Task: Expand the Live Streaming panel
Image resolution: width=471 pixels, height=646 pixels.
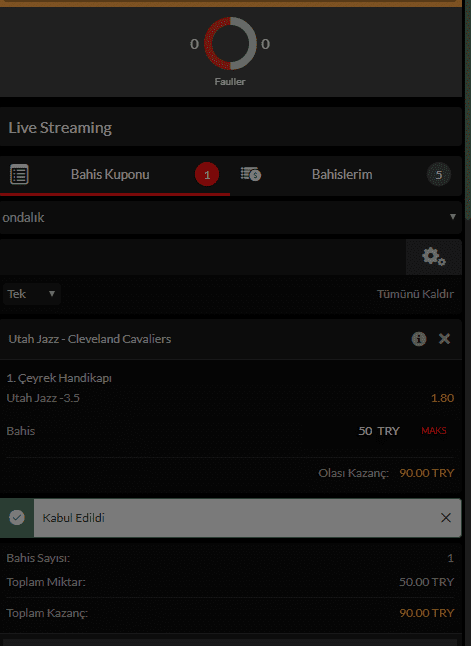Action: point(230,127)
